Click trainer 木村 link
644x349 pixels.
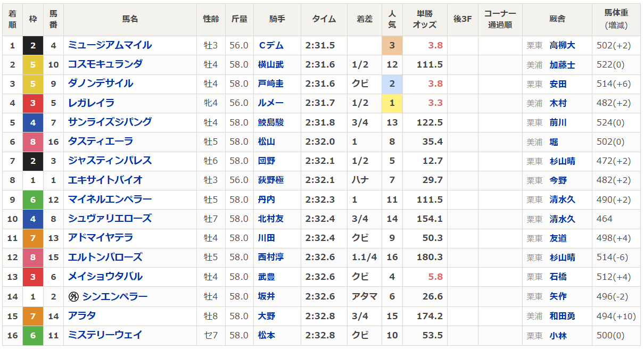coord(558,103)
